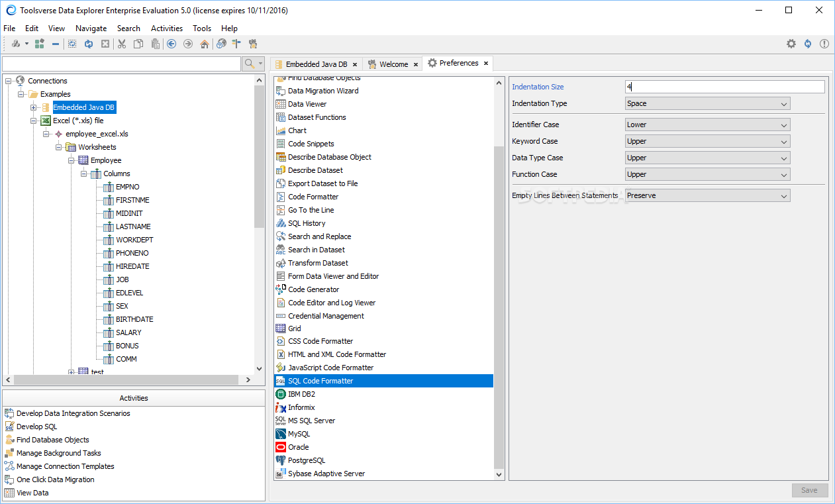Open the Identifier Case dropdown
Image resolution: width=835 pixels, height=504 pixels.
(707, 125)
